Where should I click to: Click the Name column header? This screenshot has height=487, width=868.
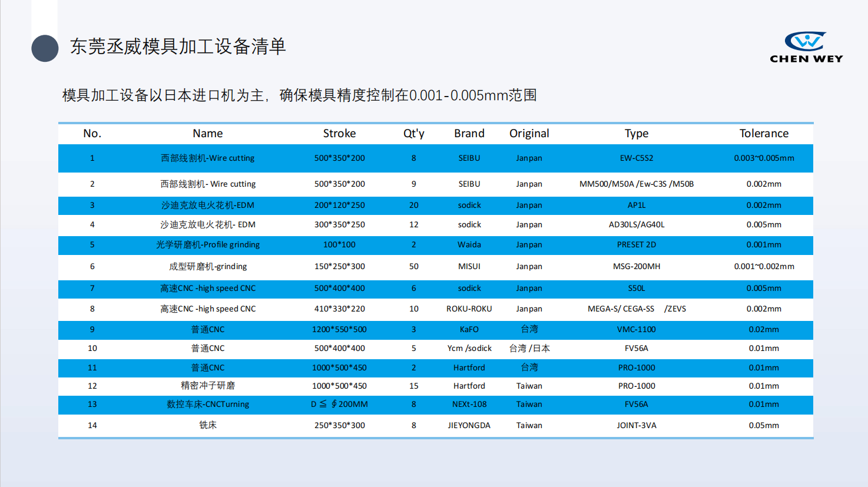(x=208, y=134)
